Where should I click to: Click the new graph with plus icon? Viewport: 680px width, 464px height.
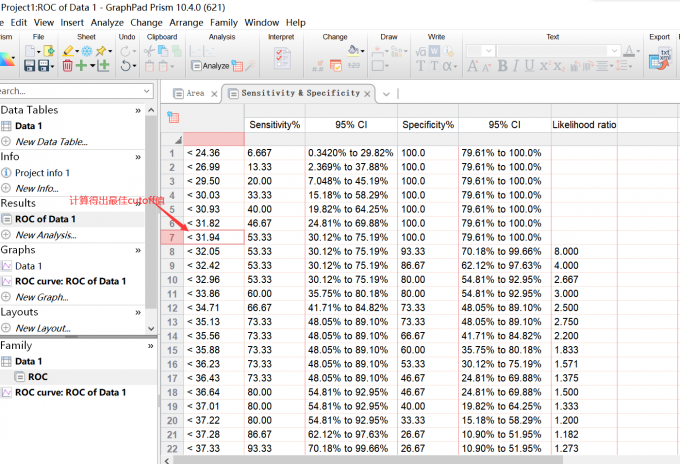coord(103,66)
